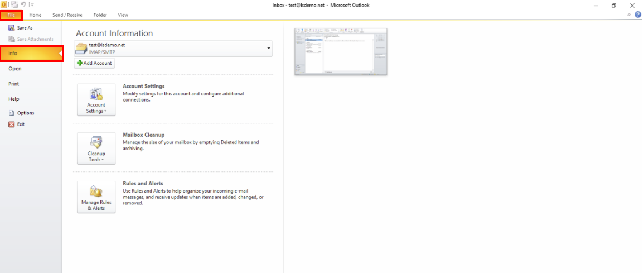Click the Account Information heading
The image size is (644, 273).
pos(114,33)
